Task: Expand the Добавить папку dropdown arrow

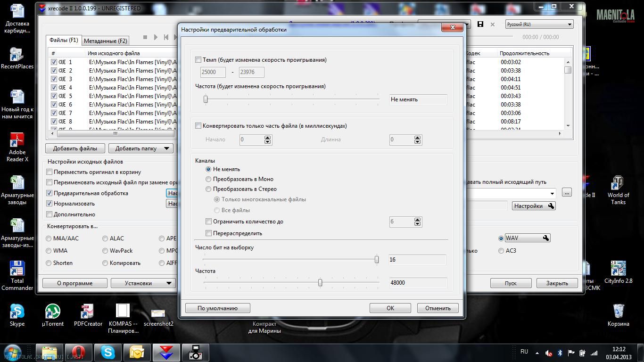Action: click(166, 148)
